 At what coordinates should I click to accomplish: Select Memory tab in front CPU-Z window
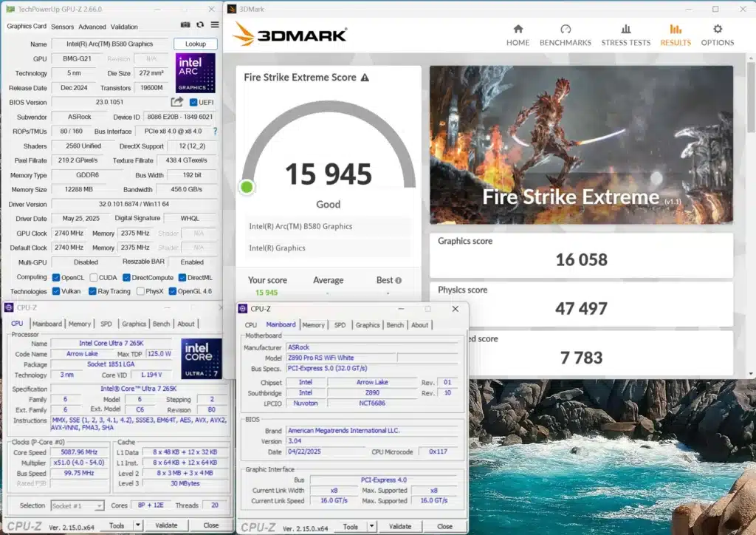point(313,325)
